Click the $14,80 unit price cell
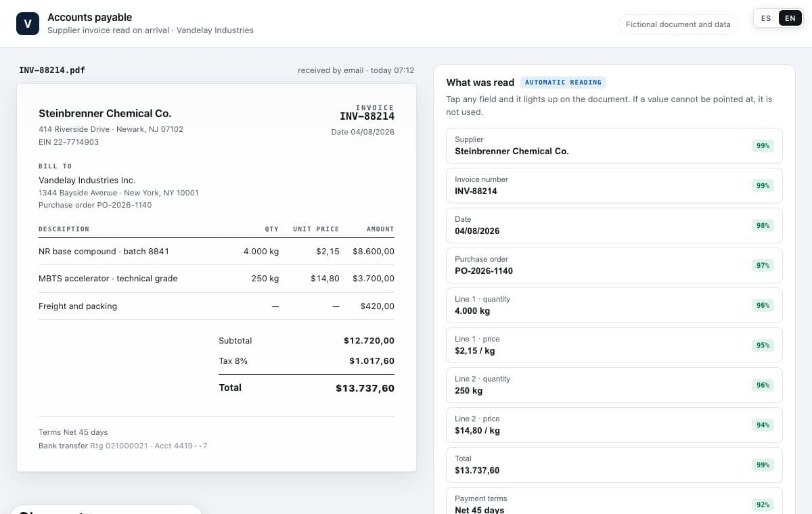The height and width of the screenshot is (514, 812). point(325,279)
